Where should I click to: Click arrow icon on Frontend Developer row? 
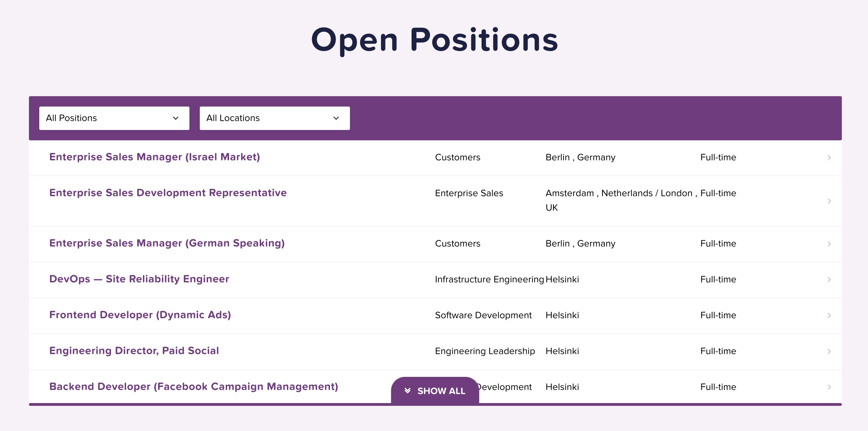tap(829, 315)
